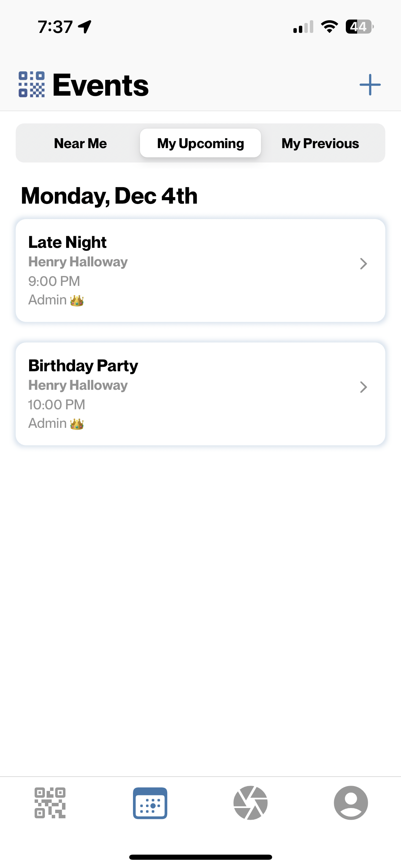Open the QR code scanner tab
Viewport: 401px width, 868px height.
pyautogui.click(x=50, y=803)
